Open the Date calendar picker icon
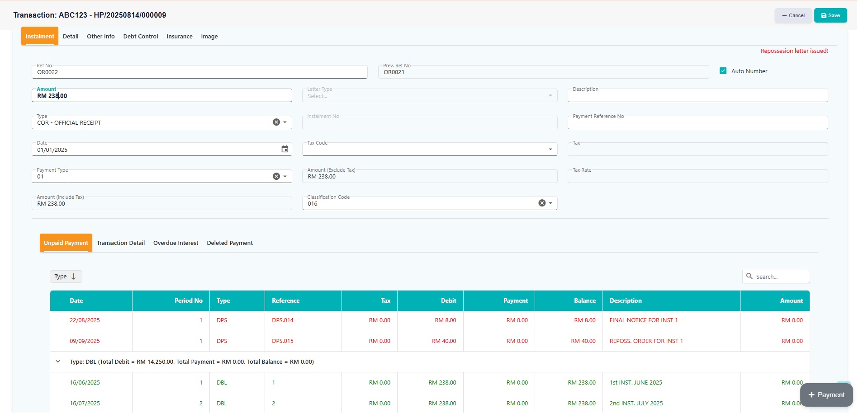Image resolution: width=868 pixels, height=413 pixels. [285, 149]
